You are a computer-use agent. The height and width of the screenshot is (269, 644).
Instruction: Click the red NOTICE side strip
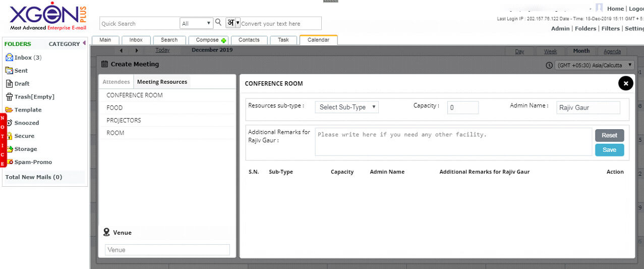pos(3,141)
